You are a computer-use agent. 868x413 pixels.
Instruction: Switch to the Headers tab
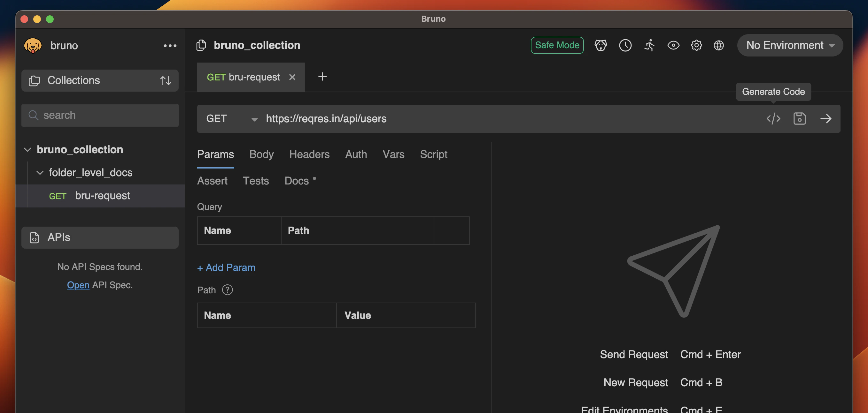(309, 154)
